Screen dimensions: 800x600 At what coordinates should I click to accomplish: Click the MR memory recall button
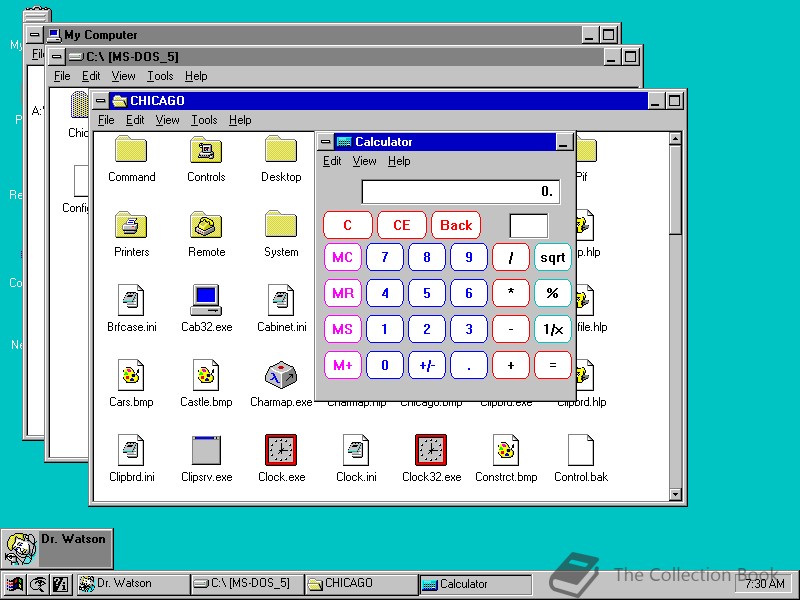[x=342, y=293]
